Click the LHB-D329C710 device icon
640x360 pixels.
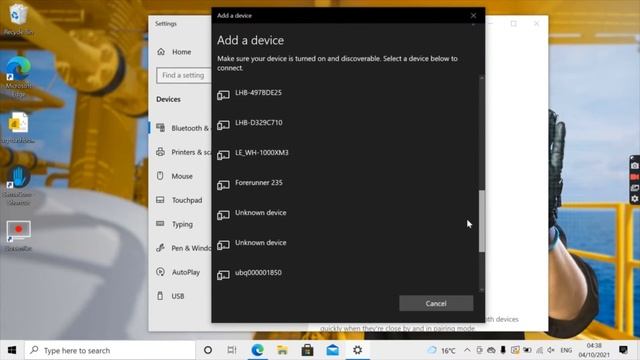pos(223,125)
